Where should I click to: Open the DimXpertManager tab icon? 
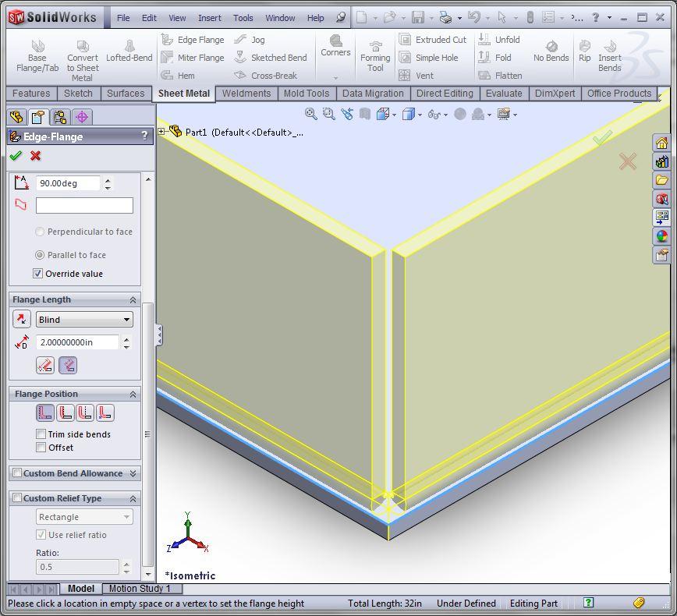[82, 116]
